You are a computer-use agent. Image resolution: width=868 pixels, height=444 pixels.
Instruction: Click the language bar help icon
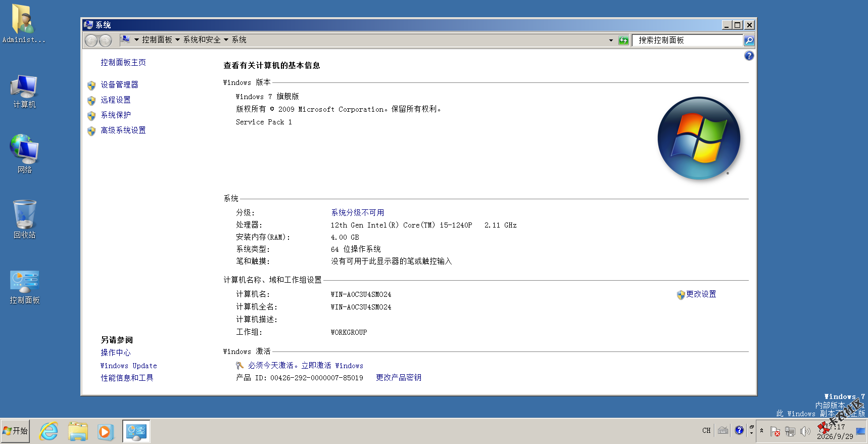(x=739, y=430)
